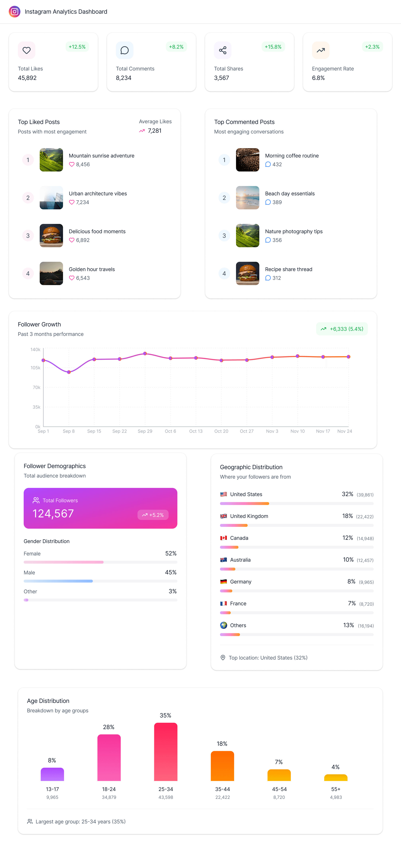The image size is (401, 868).
Task: Click the Sep 29 data point on chart
Action: pos(145,354)
